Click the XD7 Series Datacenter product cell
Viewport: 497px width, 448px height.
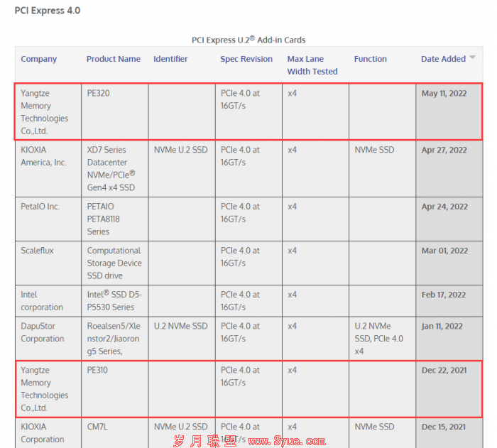[x=115, y=168]
